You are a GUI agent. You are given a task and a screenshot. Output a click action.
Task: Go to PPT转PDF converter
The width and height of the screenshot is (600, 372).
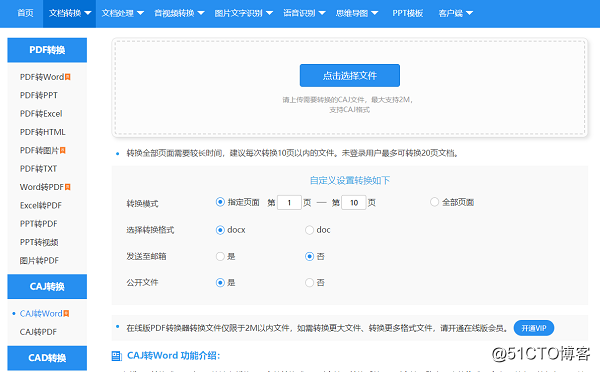tap(38, 224)
